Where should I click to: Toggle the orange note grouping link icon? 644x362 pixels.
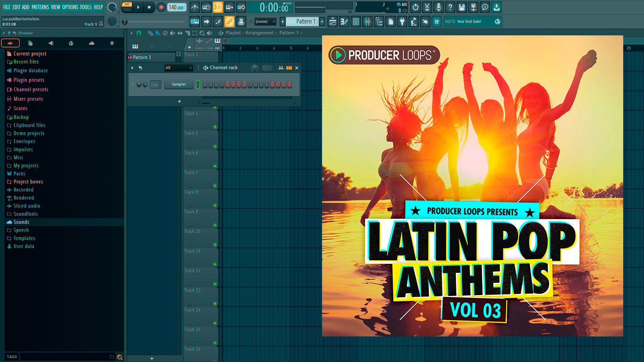coord(230,21)
